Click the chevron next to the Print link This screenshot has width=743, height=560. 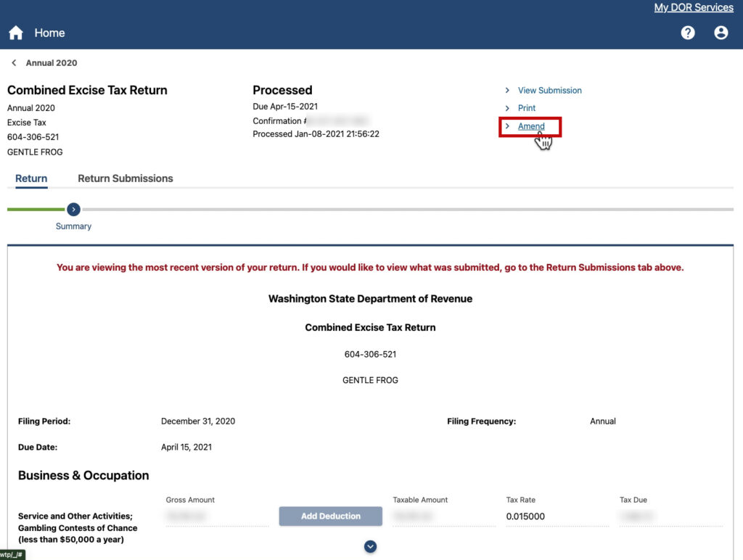[507, 108]
